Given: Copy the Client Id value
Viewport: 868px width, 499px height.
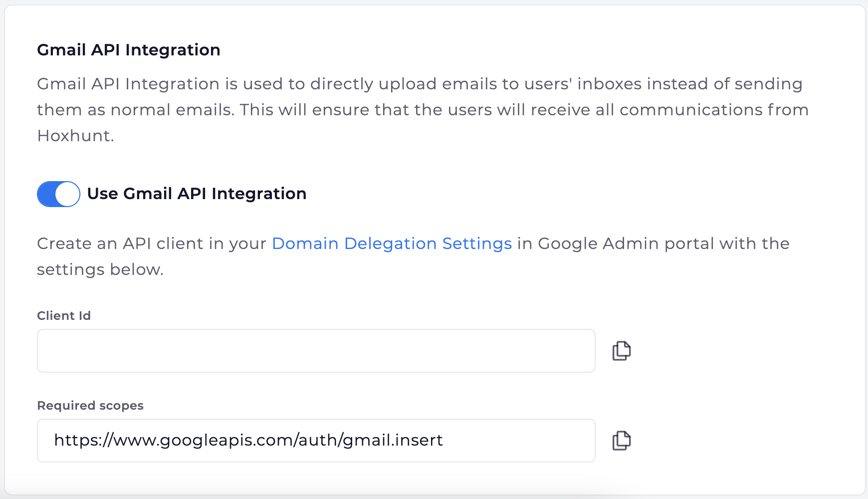Looking at the screenshot, I should 622,351.
